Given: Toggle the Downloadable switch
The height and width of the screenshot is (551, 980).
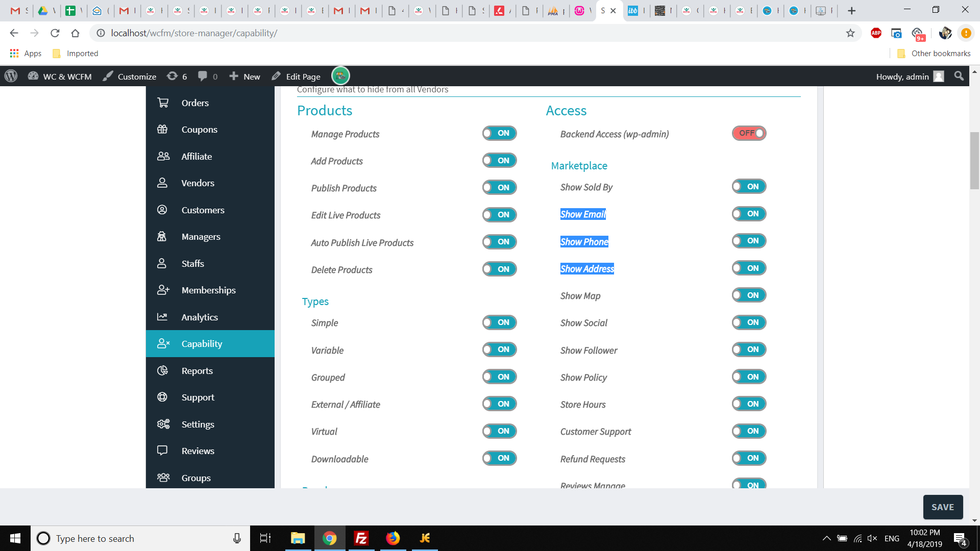Looking at the screenshot, I should [499, 458].
